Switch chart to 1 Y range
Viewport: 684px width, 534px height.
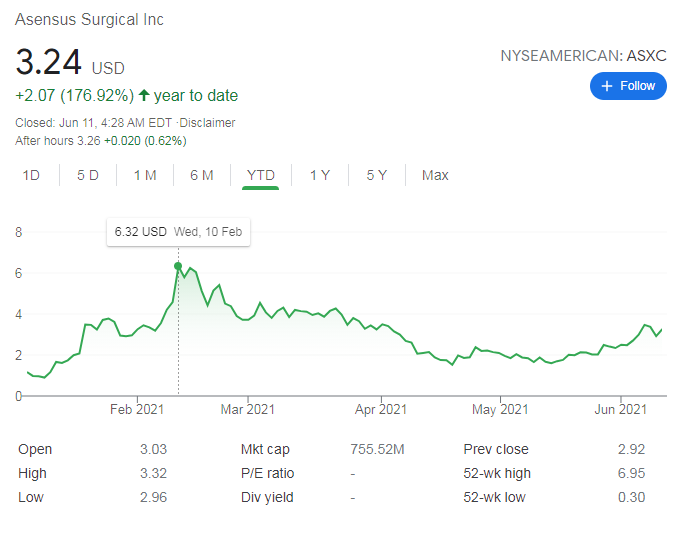[320, 175]
